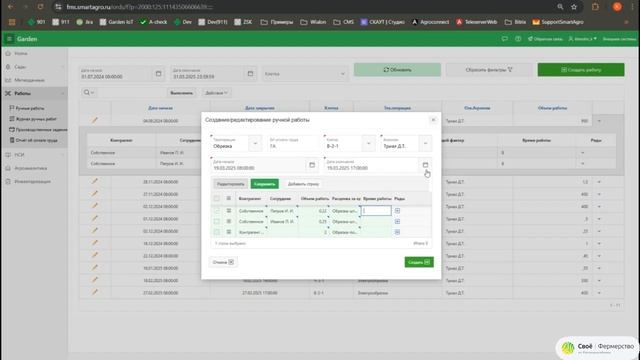The width and height of the screenshot is (640, 360).
Task: Toggle checkbox for Иванов П. И. dialog row
Action: point(216,221)
